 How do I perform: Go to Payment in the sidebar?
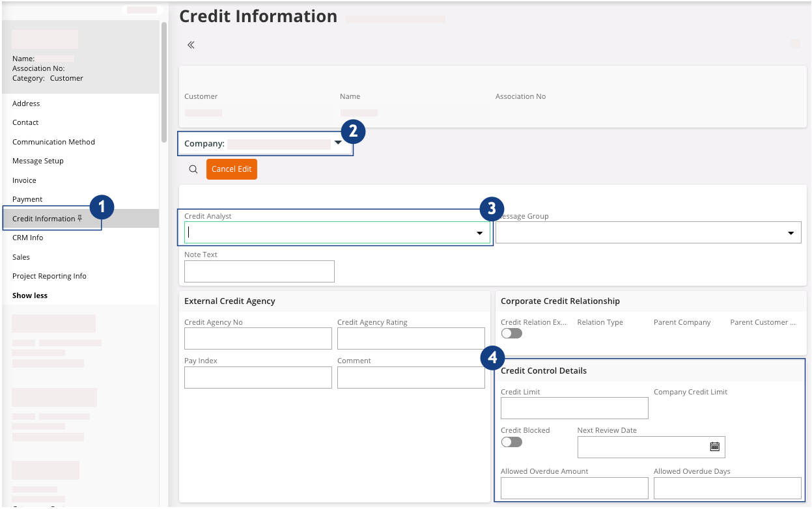click(27, 199)
